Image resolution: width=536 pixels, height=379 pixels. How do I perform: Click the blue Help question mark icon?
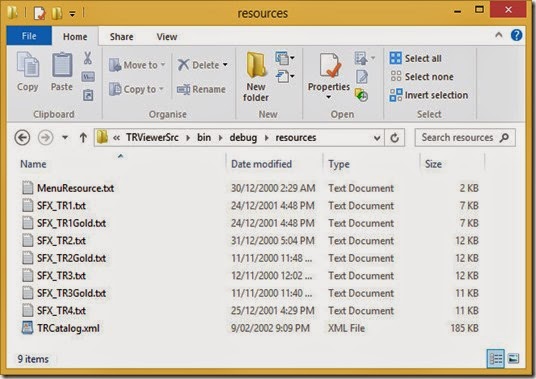pyautogui.click(x=516, y=35)
